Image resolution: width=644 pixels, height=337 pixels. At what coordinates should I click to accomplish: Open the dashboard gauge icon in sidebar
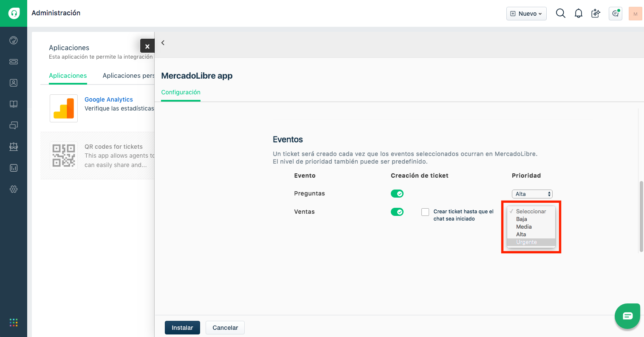click(14, 40)
